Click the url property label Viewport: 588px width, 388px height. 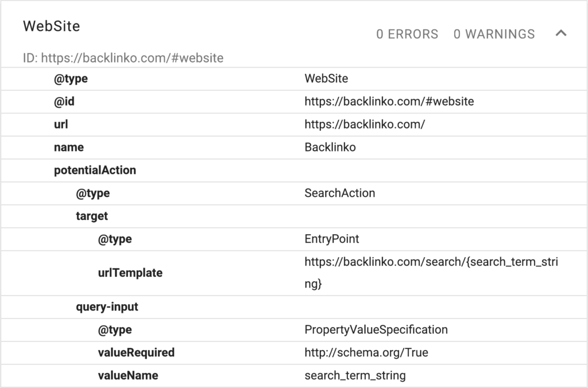point(61,125)
